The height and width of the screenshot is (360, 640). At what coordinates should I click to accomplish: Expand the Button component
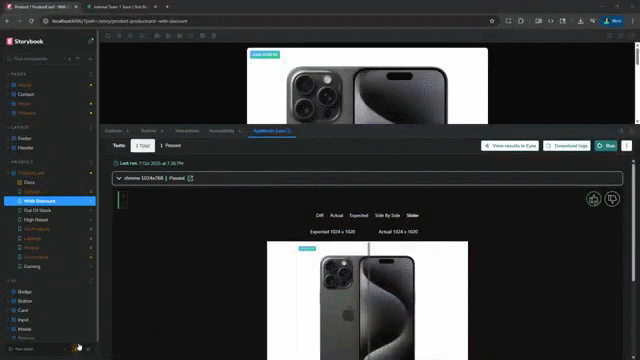pos(24,301)
